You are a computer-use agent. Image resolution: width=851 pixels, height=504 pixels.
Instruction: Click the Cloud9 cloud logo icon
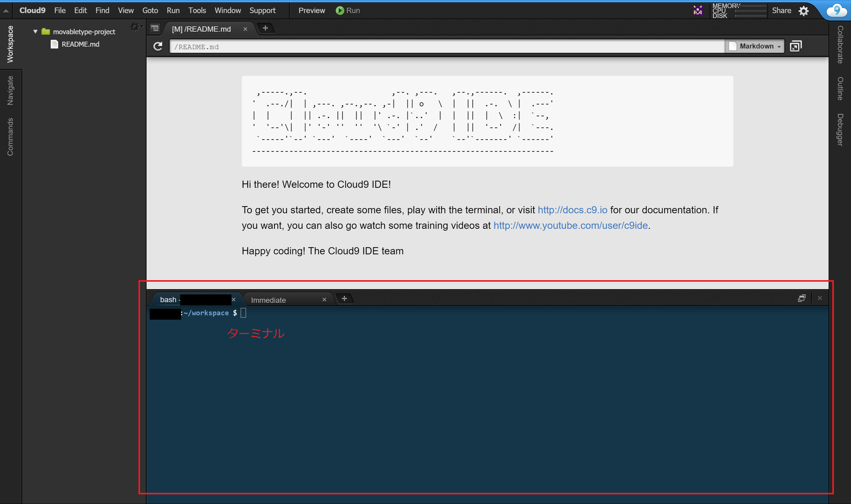click(x=836, y=10)
